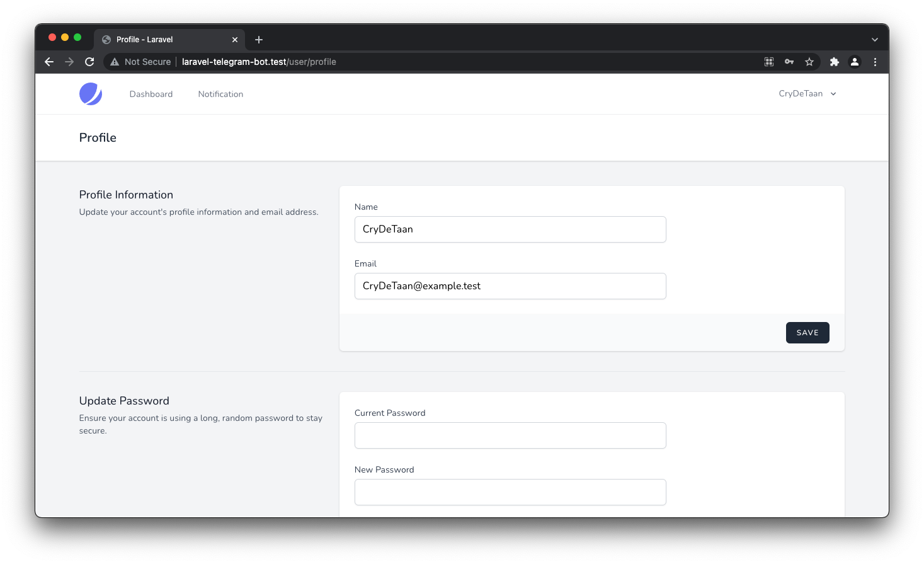Click the Chrome profile avatar icon
The height and width of the screenshot is (564, 924).
click(855, 62)
